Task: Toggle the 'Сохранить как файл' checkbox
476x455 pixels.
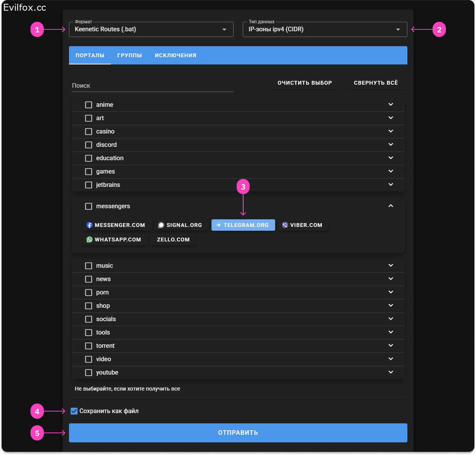Action: click(x=74, y=411)
